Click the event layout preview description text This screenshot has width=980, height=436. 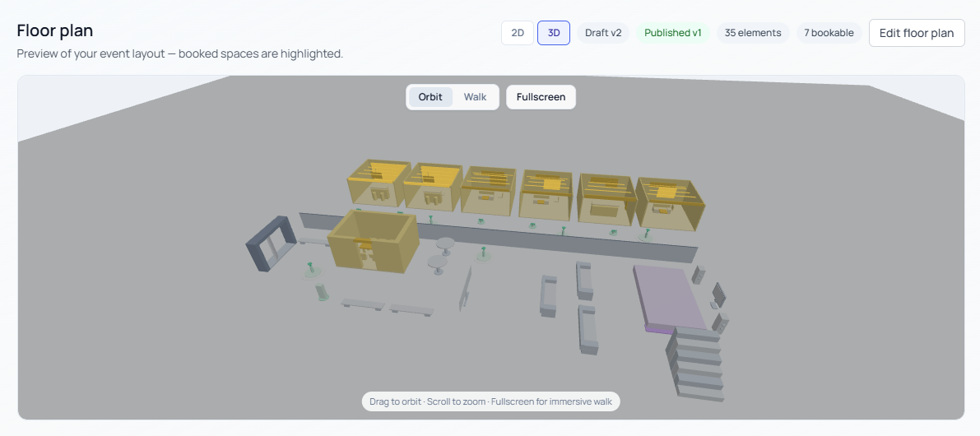click(x=180, y=53)
